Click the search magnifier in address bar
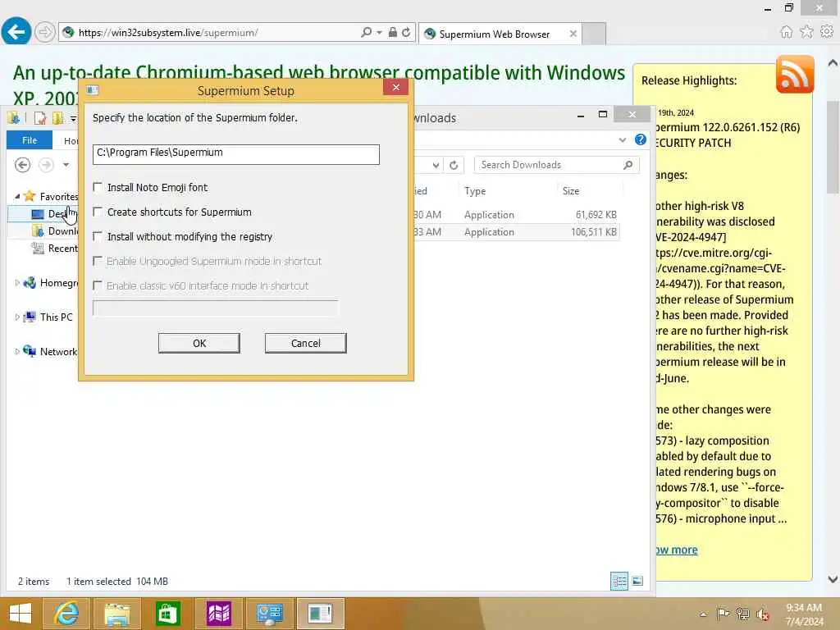 (366, 32)
